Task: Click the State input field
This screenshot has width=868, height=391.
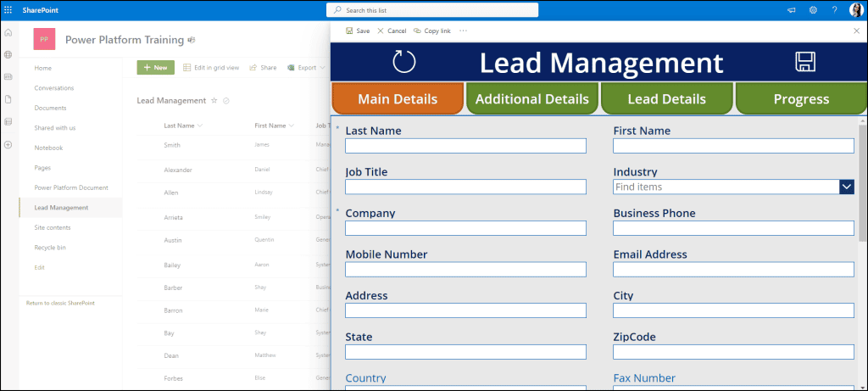Action: point(465,352)
